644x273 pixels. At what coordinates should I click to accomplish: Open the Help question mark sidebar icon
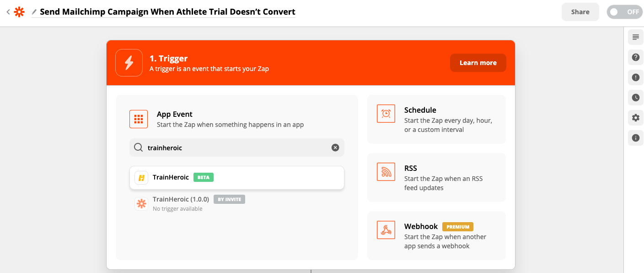pos(635,57)
